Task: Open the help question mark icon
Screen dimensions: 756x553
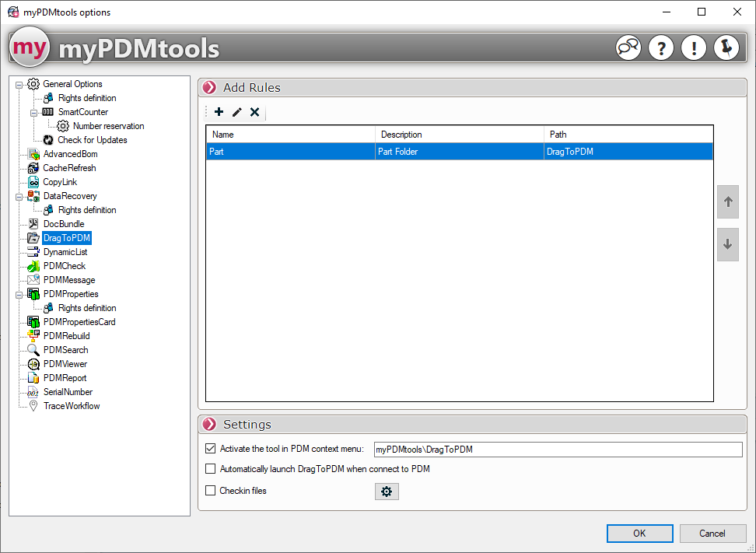Action: [x=661, y=48]
